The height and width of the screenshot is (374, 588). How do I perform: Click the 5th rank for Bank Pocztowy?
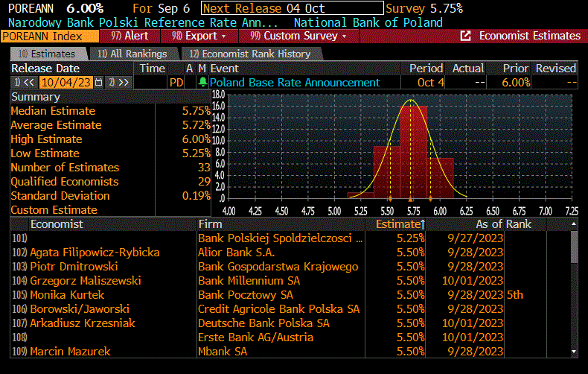pos(515,295)
